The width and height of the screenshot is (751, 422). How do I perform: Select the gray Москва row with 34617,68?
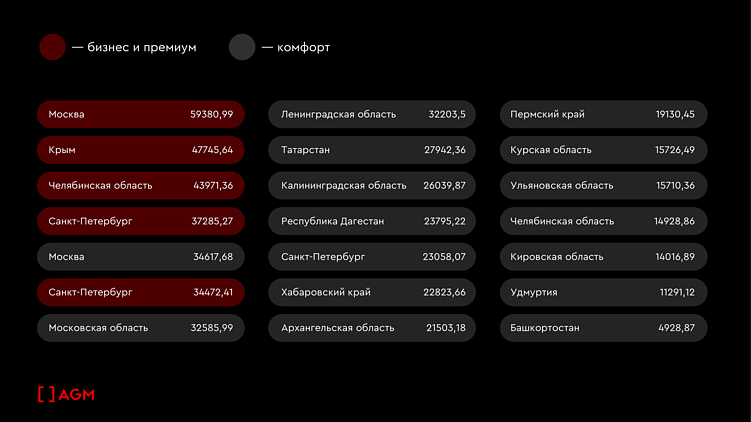[x=141, y=257]
